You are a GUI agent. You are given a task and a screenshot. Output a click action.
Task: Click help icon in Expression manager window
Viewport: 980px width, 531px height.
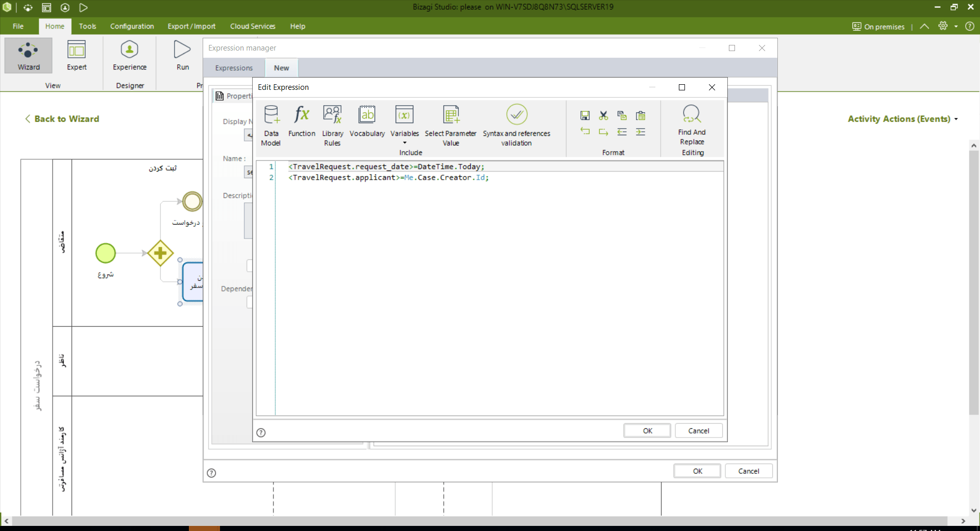211,473
